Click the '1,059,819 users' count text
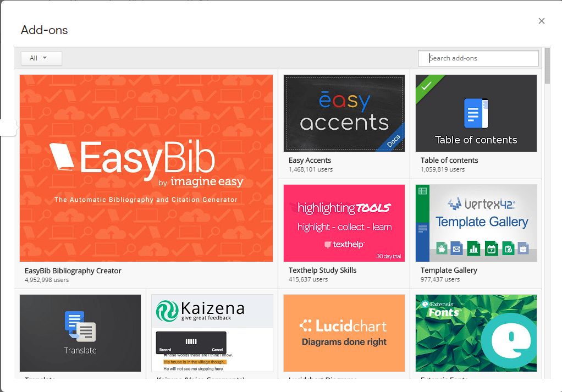Screen dimensions: 562x392 [x=442, y=169]
